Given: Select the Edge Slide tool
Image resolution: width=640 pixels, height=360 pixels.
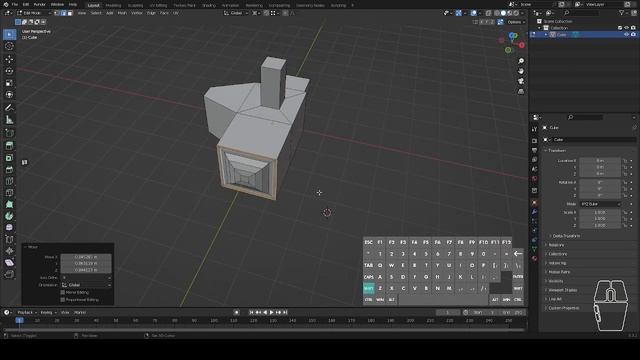Looking at the screenshot, I should (x=9, y=240).
